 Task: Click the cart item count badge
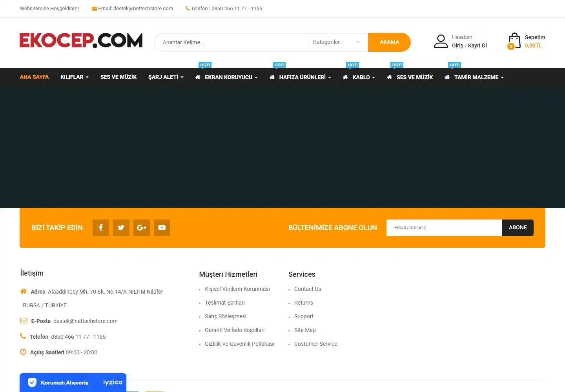pyautogui.click(x=511, y=47)
